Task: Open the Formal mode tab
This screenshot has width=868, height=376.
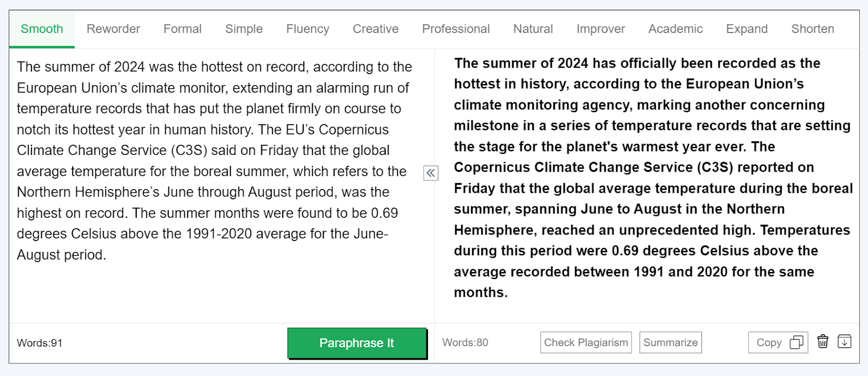Action: pyautogui.click(x=183, y=29)
